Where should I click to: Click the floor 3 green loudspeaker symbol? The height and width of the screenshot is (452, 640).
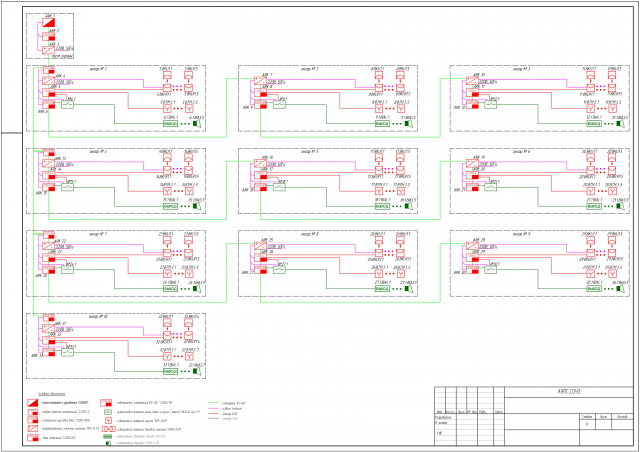click(620, 123)
